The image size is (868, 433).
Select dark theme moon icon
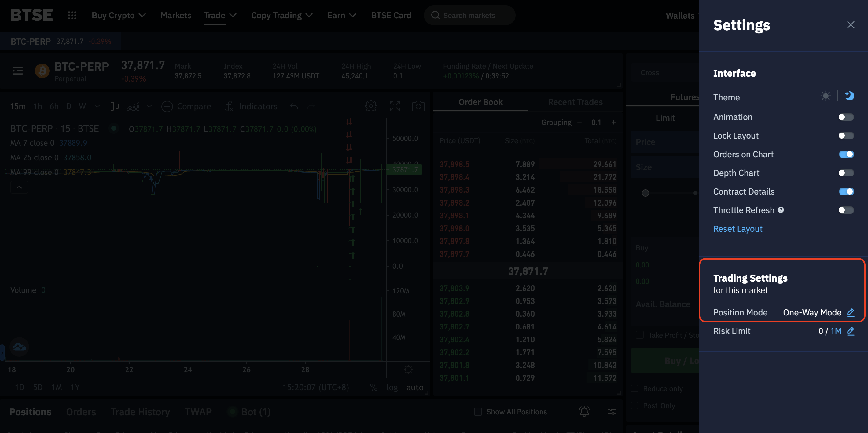(849, 96)
